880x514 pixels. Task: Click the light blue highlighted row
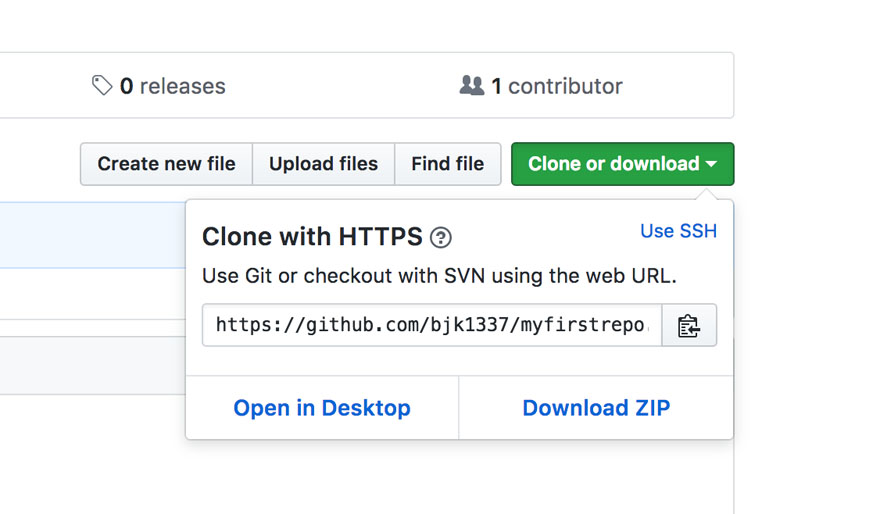tap(90, 235)
